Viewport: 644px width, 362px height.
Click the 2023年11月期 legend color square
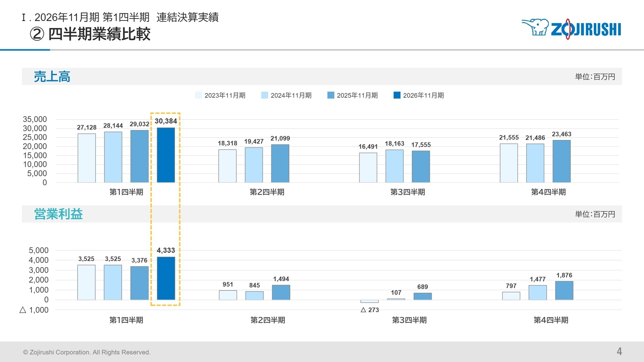[x=198, y=95]
